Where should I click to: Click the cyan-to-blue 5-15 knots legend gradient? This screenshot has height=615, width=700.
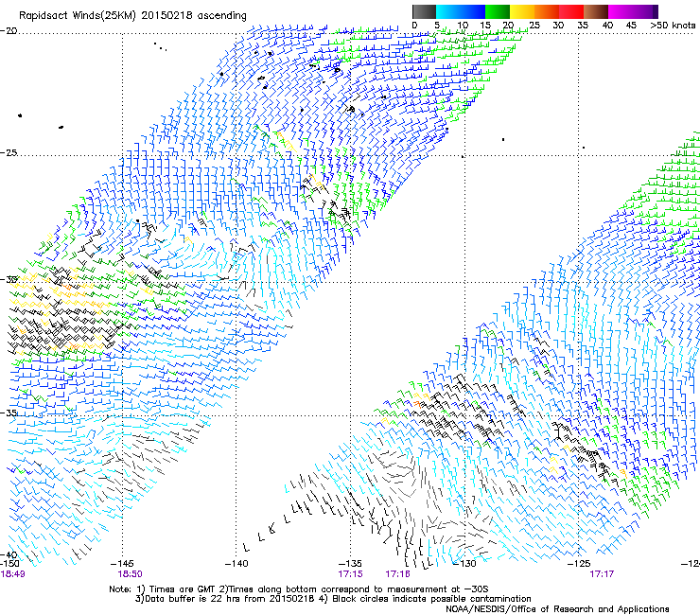(x=461, y=11)
